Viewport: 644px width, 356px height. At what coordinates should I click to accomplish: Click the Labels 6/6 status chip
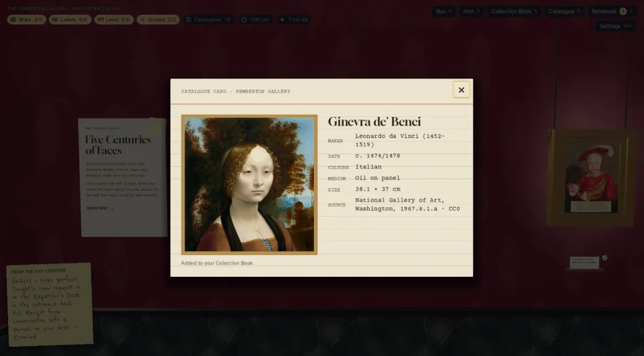(70, 20)
